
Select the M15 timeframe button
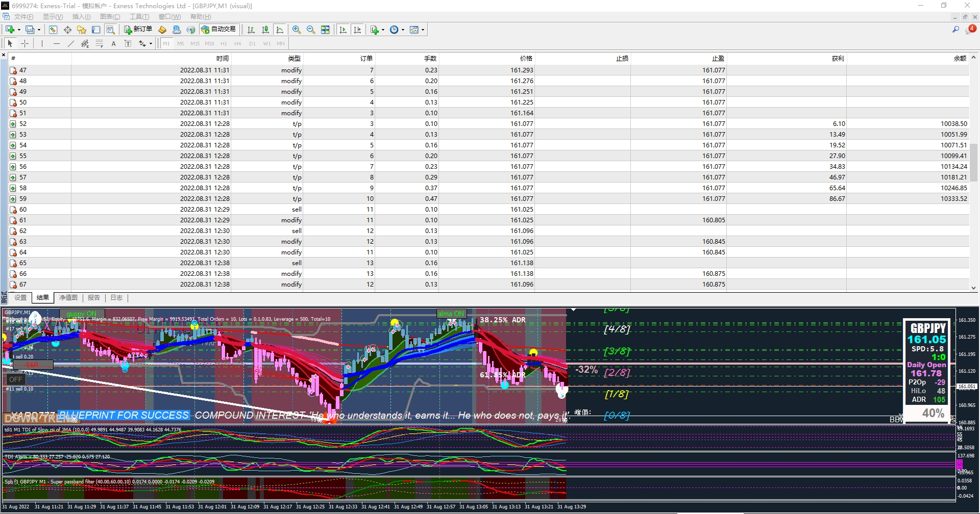point(195,44)
